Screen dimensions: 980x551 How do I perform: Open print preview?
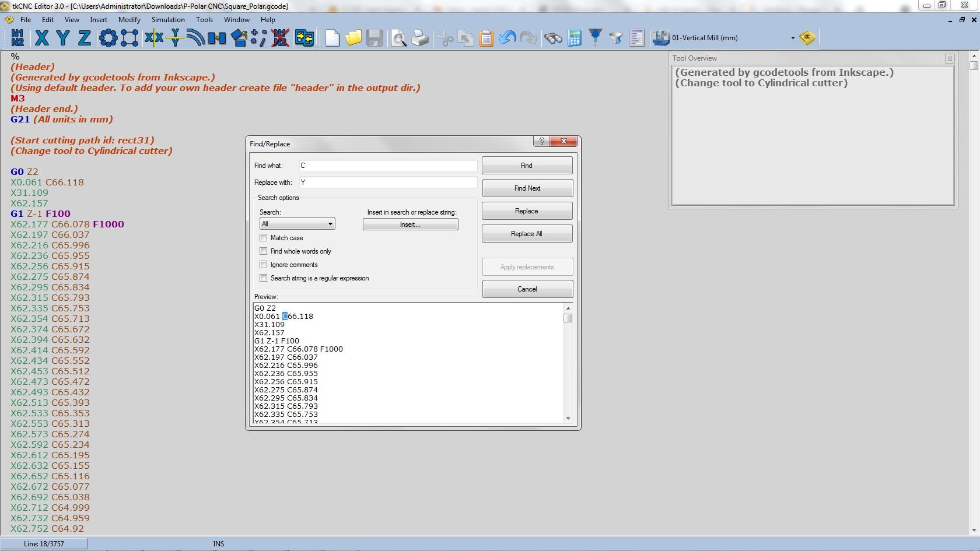(x=399, y=38)
